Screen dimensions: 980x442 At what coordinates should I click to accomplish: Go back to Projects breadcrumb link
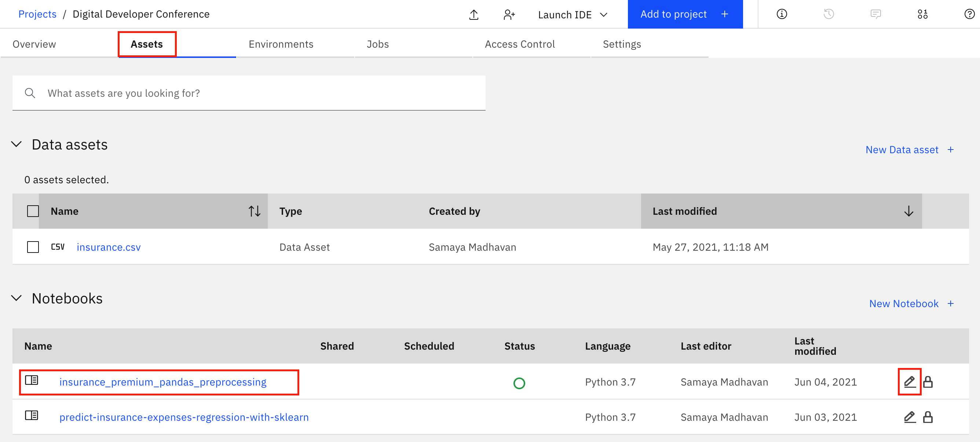click(37, 14)
